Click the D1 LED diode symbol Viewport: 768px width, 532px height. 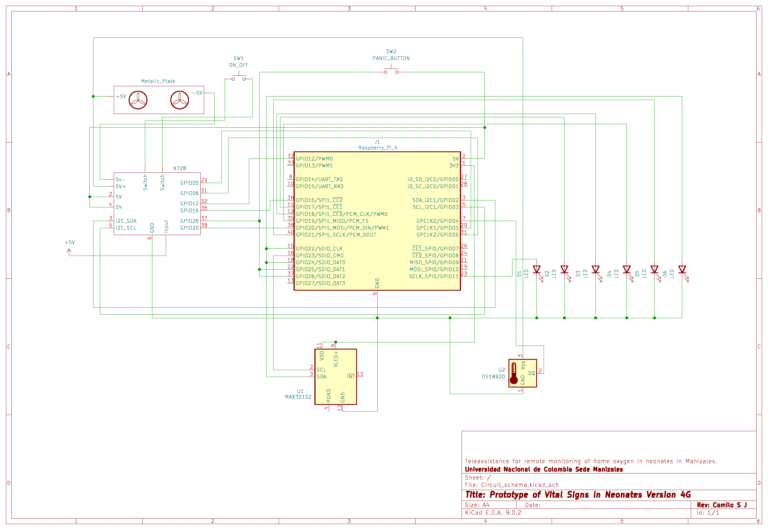click(x=536, y=269)
